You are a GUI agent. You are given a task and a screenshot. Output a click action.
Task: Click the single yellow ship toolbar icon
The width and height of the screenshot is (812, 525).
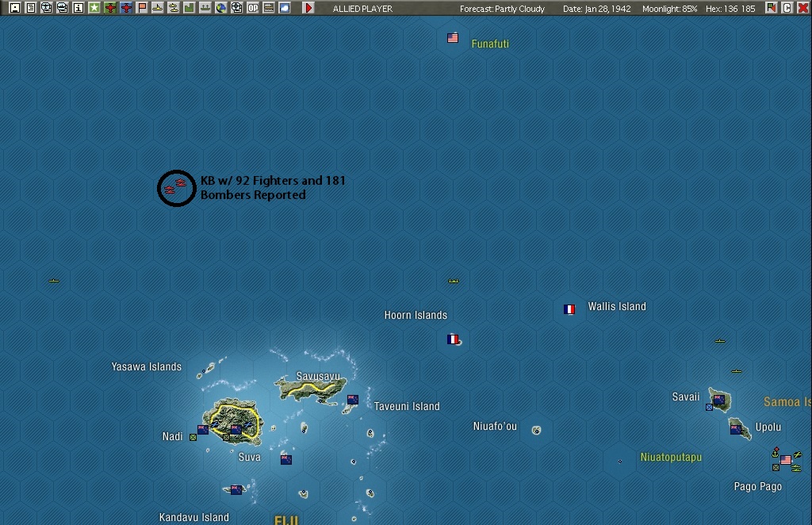pos(158,8)
